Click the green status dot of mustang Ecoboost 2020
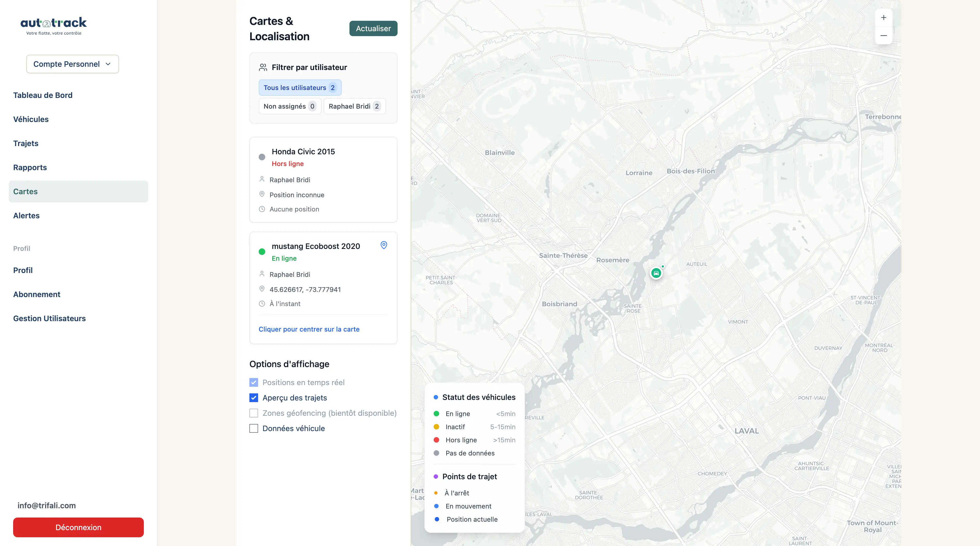The width and height of the screenshot is (980, 546). [x=262, y=251]
